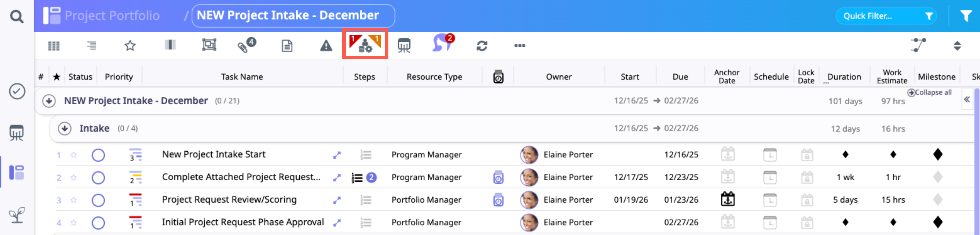Star the Complete Attached Project Request task
Screen dimensions: 980x235
coord(74,177)
